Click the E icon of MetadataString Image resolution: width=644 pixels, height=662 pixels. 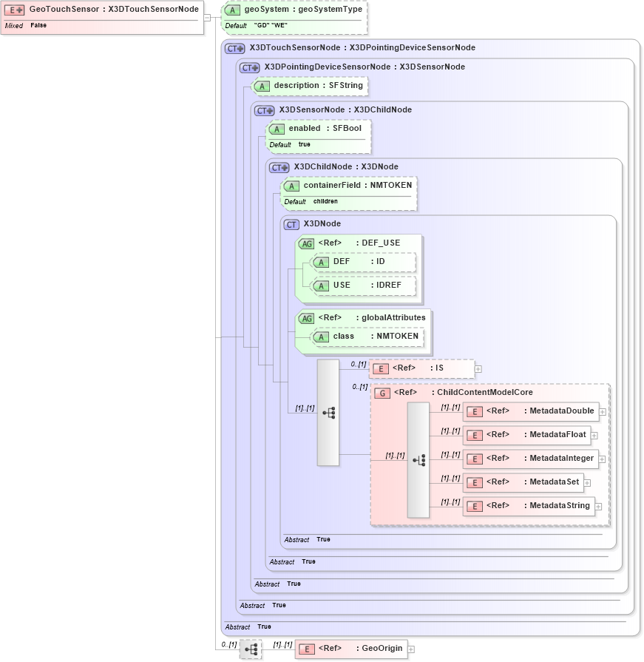[x=475, y=507]
